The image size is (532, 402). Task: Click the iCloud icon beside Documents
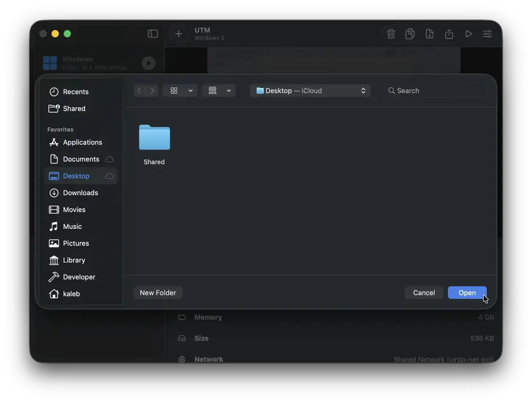(x=109, y=159)
